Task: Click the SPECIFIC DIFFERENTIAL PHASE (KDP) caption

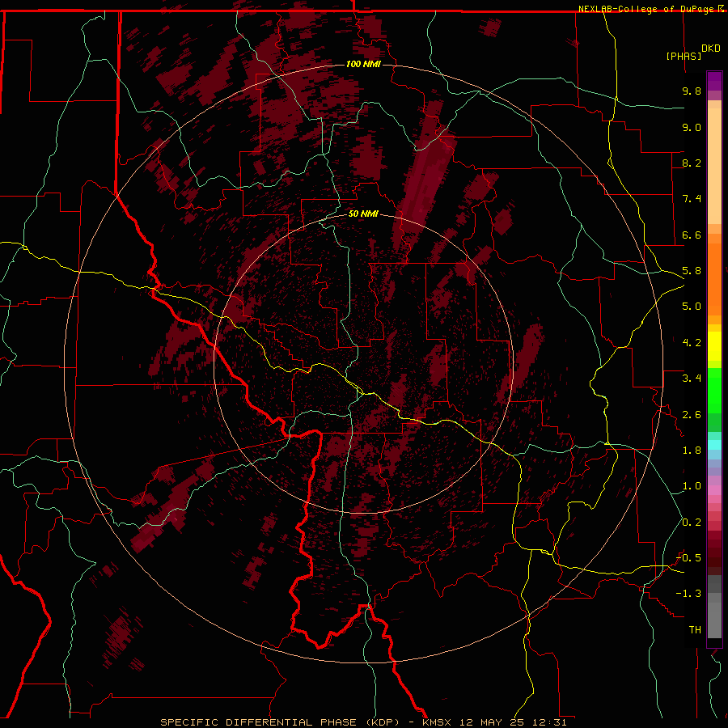Action: click(x=280, y=722)
